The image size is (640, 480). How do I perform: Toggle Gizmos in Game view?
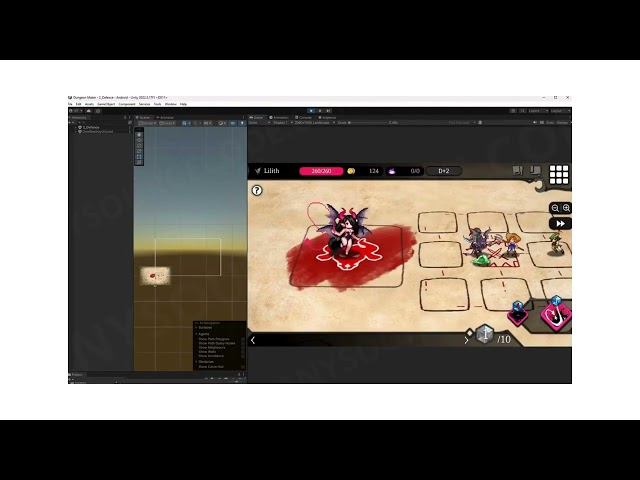click(x=562, y=122)
